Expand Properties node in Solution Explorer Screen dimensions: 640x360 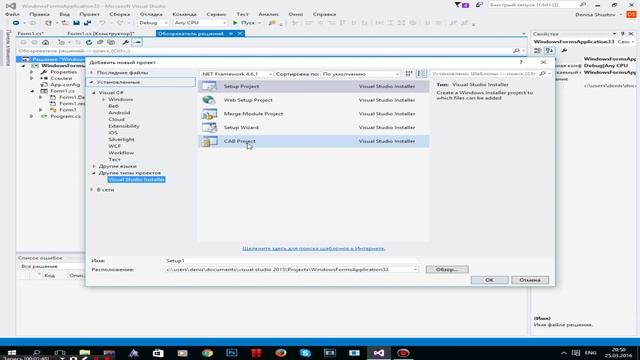pyautogui.click(x=32, y=72)
